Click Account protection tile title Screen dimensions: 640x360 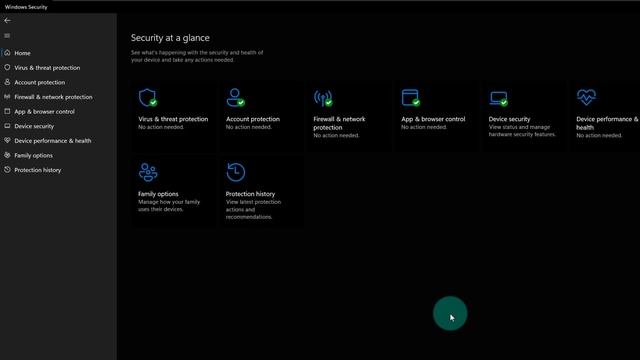253,119
